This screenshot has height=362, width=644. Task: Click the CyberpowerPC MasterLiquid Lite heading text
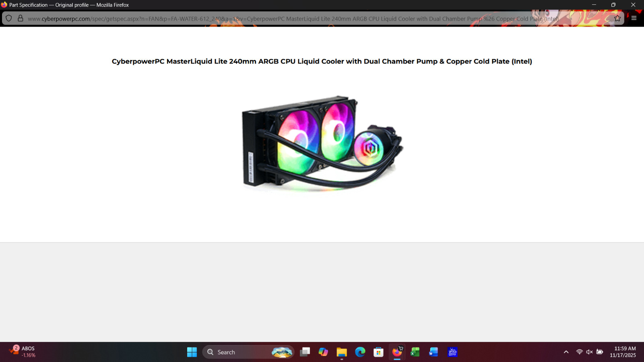(x=322, y=61)
